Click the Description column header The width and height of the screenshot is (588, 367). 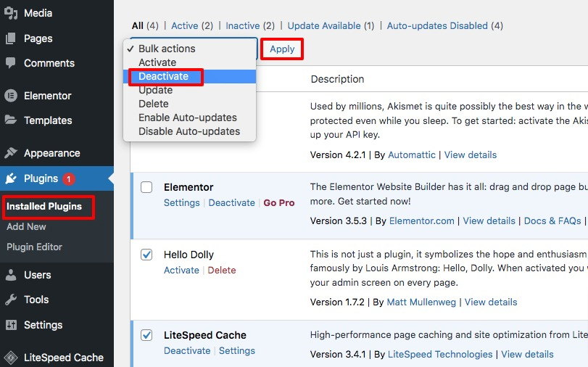(337, 79)
